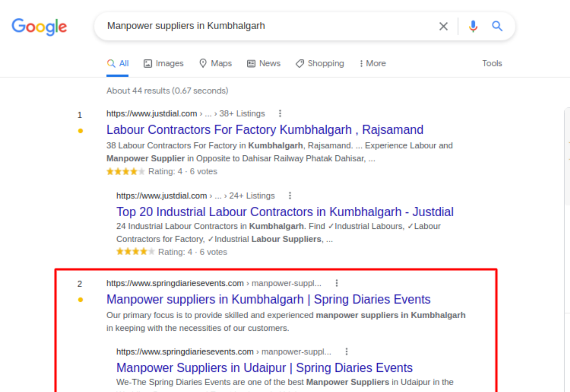Viewport: 570px width, 392px height.
Task: Switch to the Maps tab
Action: (216, 63)
